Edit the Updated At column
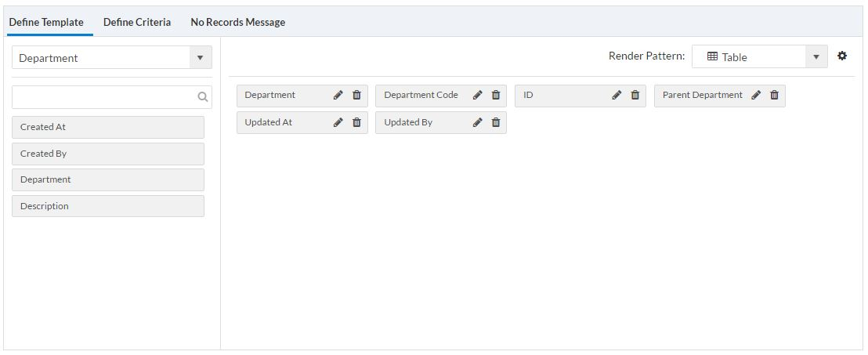Screen dimensions: 868x355 [338, 122]
